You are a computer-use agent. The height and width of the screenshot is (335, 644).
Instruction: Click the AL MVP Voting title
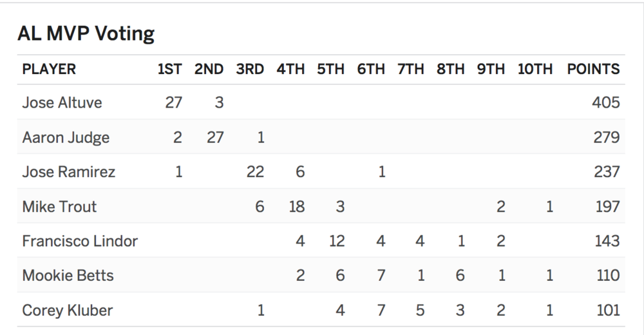[x=86, y=33]
